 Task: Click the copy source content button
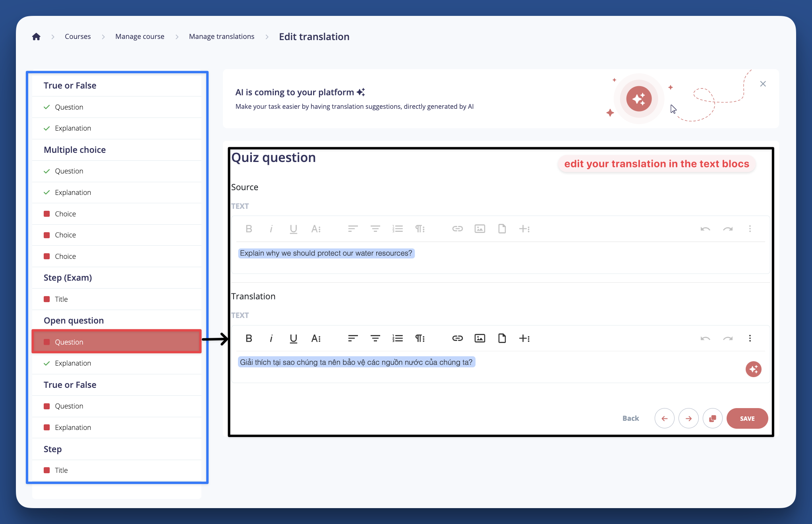(x=712, y=418)
